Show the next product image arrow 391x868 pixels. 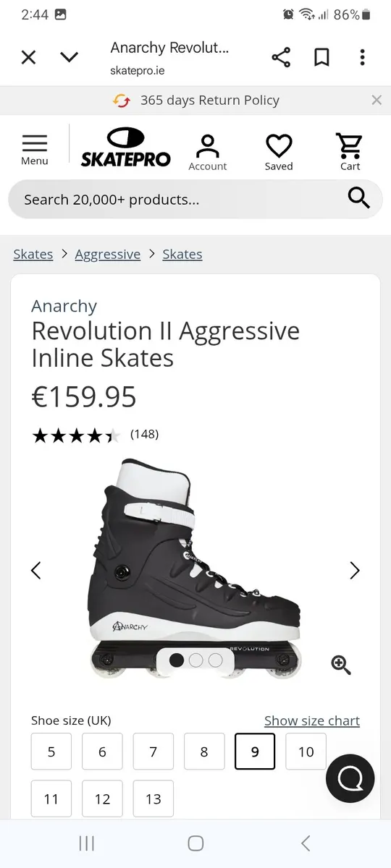pos(355,570)
